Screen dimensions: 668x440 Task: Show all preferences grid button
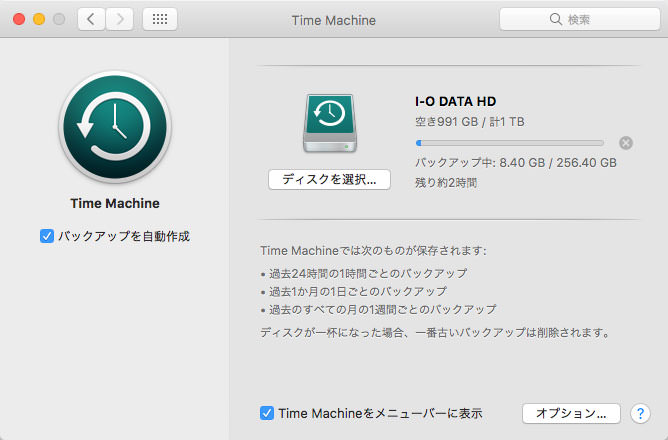pos(160,19)
